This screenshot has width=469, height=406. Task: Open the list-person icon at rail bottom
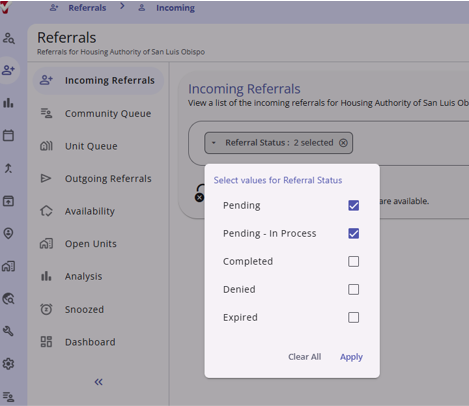(x=8, y=397)
